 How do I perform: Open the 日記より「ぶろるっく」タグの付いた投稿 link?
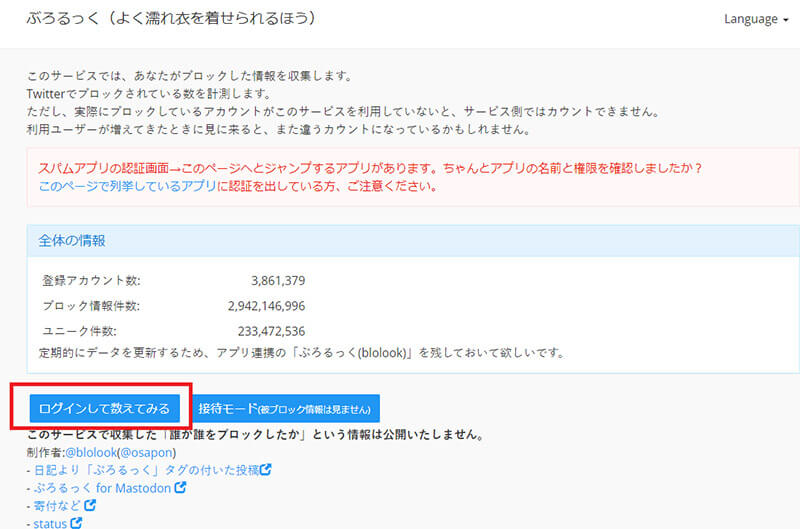(x=146, y=470)
